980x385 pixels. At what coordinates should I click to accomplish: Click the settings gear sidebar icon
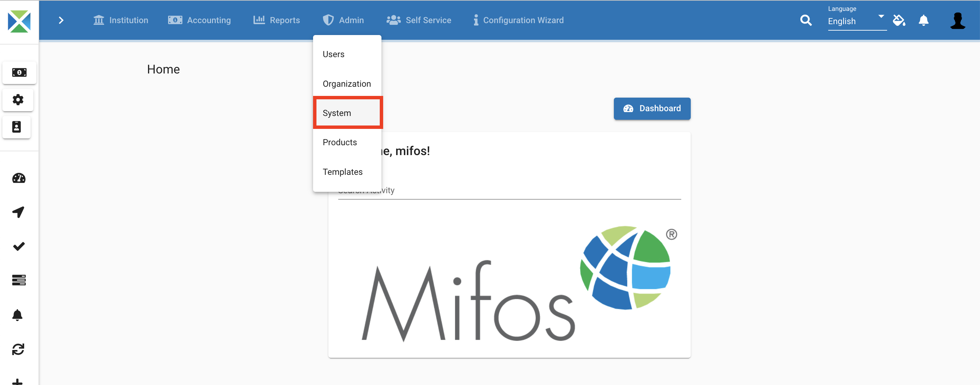(18, 100)
